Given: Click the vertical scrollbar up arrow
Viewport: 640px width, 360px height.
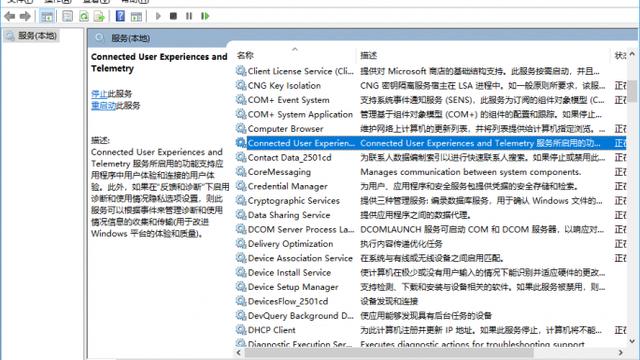Looking at the screenshot, I should click(x=632, y=54).
